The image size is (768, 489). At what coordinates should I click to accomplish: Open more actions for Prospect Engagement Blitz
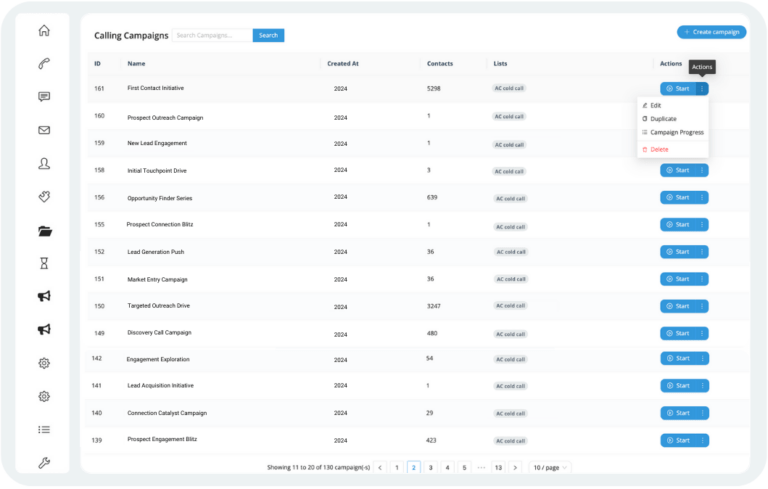click(702, 440)
